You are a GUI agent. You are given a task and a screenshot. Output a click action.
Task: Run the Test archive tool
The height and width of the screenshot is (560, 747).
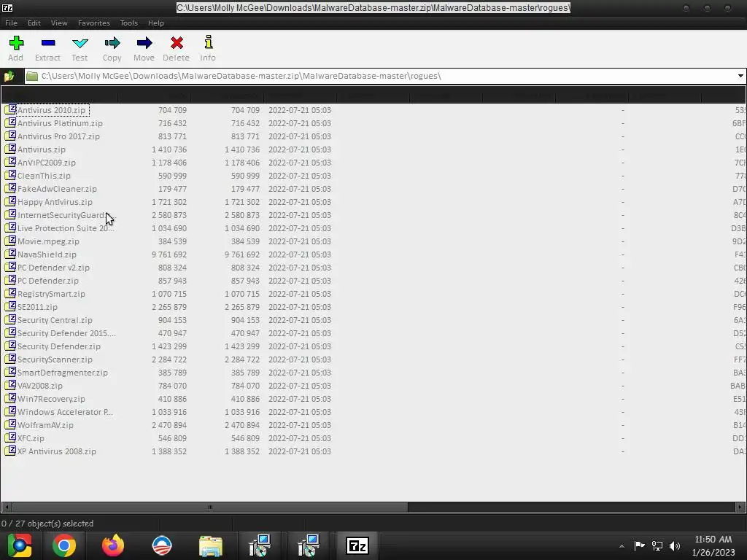click(x=80, y=43)
